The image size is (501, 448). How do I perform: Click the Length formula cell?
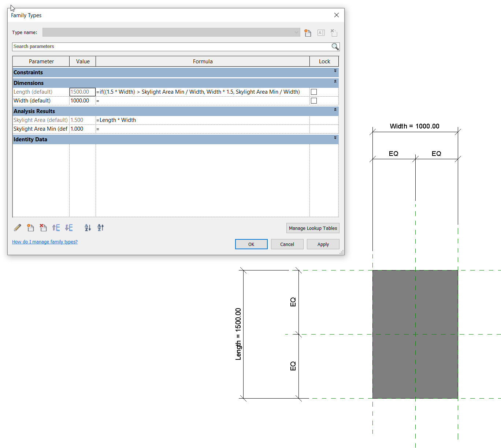(x=203, y=92)
